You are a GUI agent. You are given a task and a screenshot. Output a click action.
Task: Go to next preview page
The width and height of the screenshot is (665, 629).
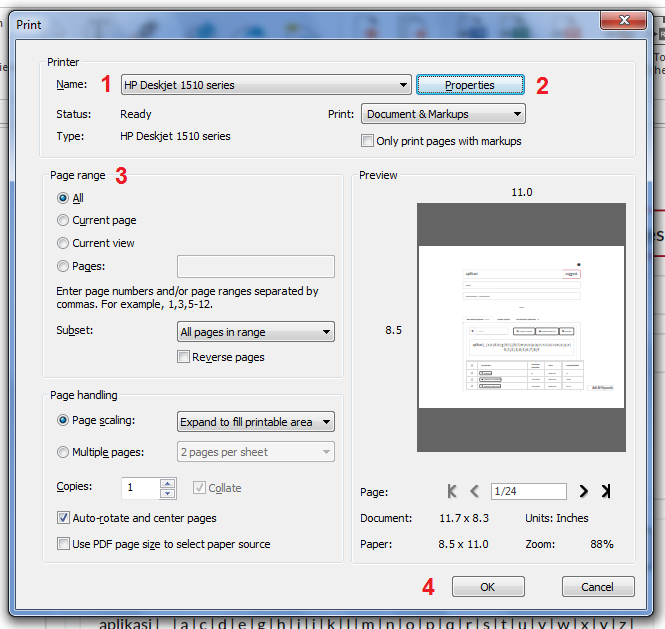pyautogui.click(x=584, y=491)
